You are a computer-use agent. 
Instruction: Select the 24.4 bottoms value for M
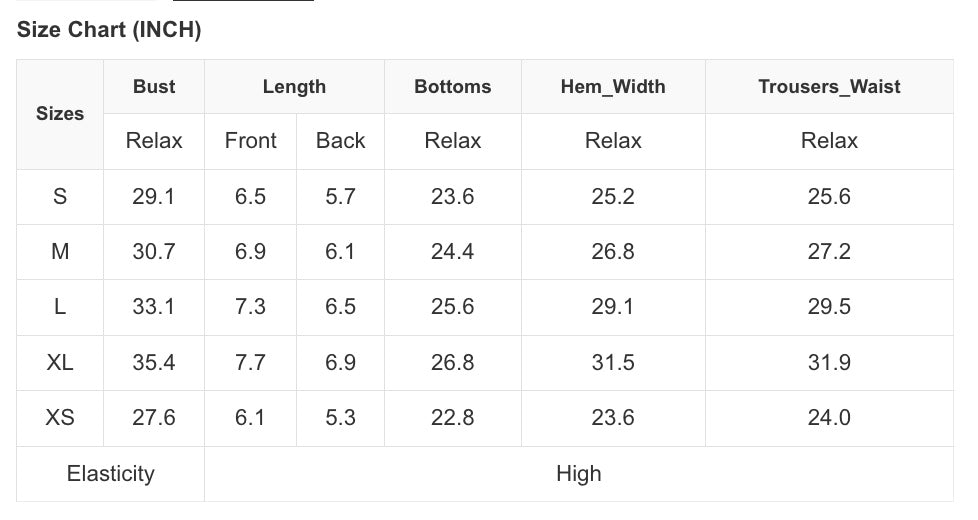point(453,252)
